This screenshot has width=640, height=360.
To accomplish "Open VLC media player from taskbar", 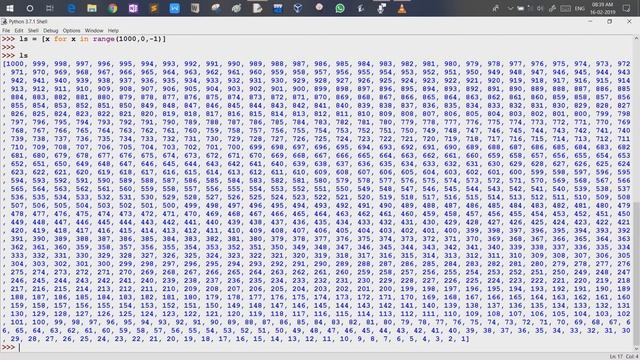I will click(x=402, y=8).
